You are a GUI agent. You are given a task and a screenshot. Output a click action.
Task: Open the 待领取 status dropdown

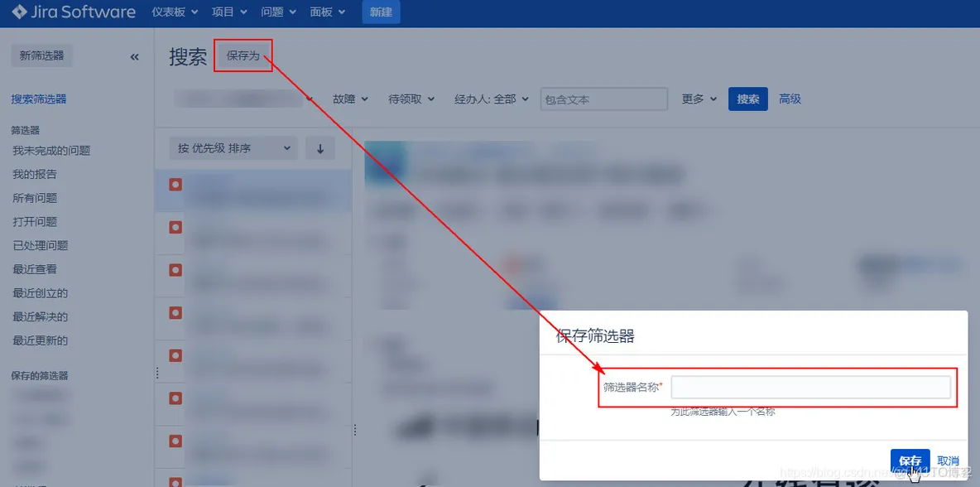(x=411, y=99)
